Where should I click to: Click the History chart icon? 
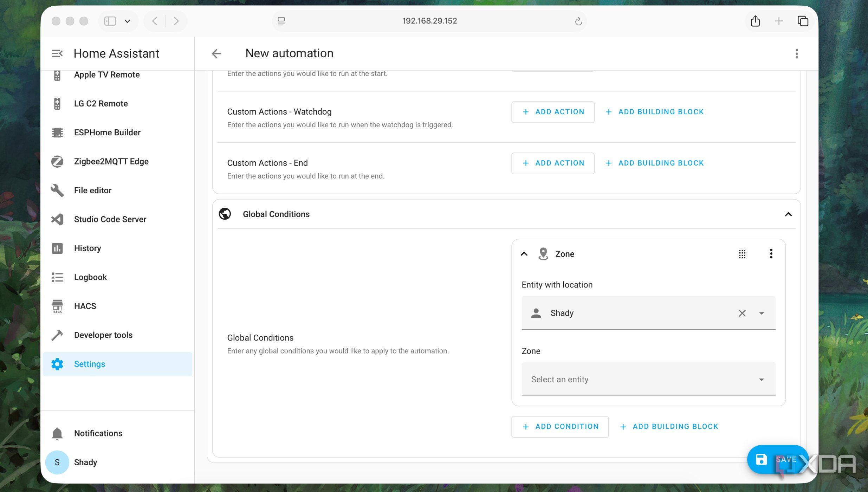(57, 248)
